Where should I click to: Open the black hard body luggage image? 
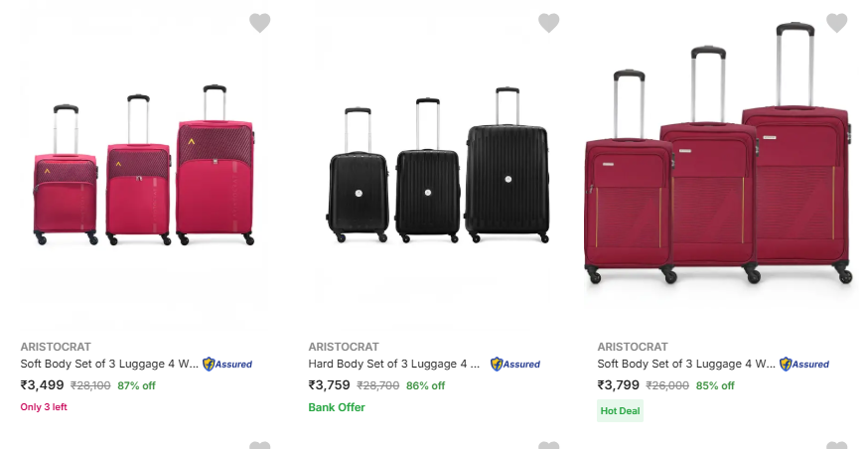coord(437,169)
